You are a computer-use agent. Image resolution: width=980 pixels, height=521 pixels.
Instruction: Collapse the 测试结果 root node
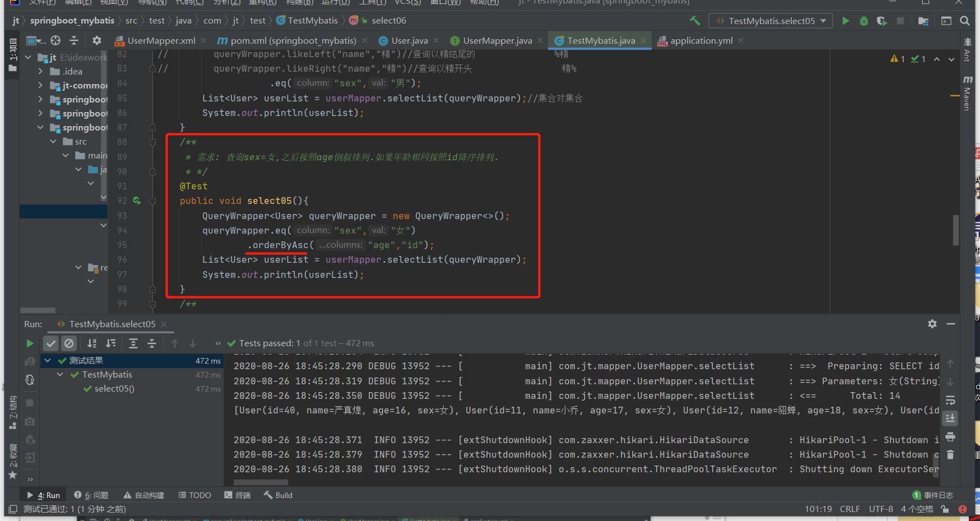point(48,360)
